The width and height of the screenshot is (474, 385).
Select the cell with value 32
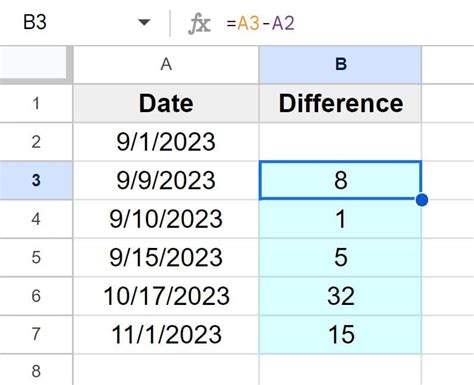pyautogui.click(x=340, y=296)
